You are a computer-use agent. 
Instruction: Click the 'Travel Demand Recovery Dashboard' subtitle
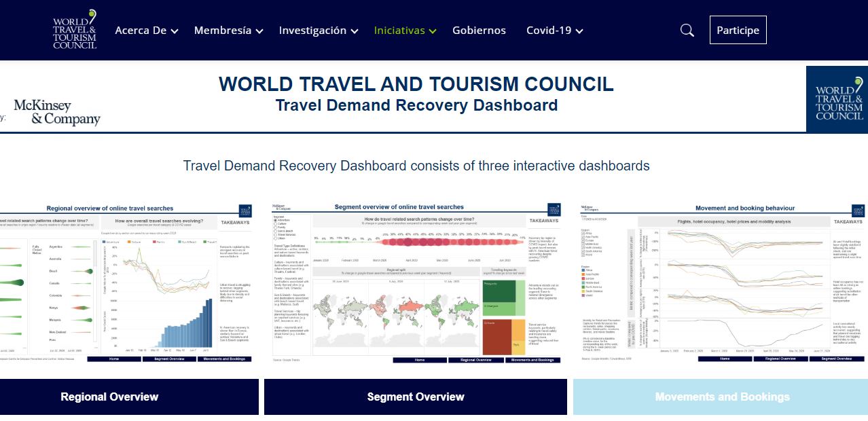(x=416, y=105)
